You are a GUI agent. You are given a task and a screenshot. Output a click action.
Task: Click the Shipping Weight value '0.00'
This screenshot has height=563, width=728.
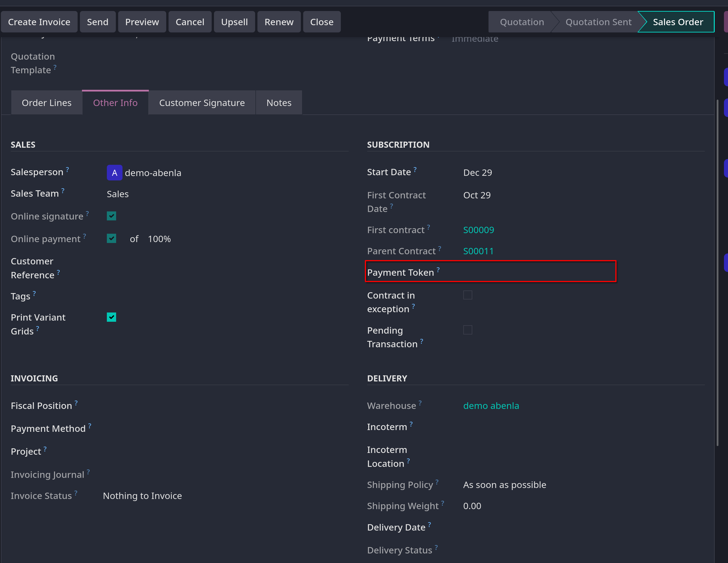472,506
